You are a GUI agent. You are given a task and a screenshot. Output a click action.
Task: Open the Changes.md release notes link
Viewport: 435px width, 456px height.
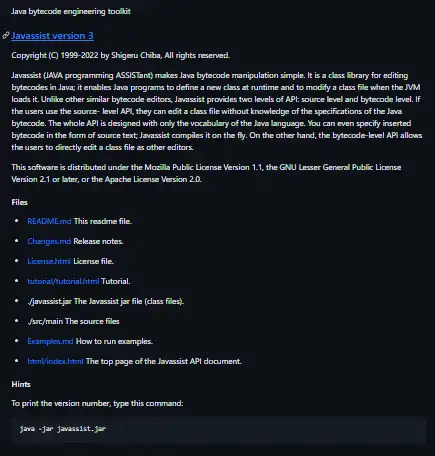[x=49, y=241]
